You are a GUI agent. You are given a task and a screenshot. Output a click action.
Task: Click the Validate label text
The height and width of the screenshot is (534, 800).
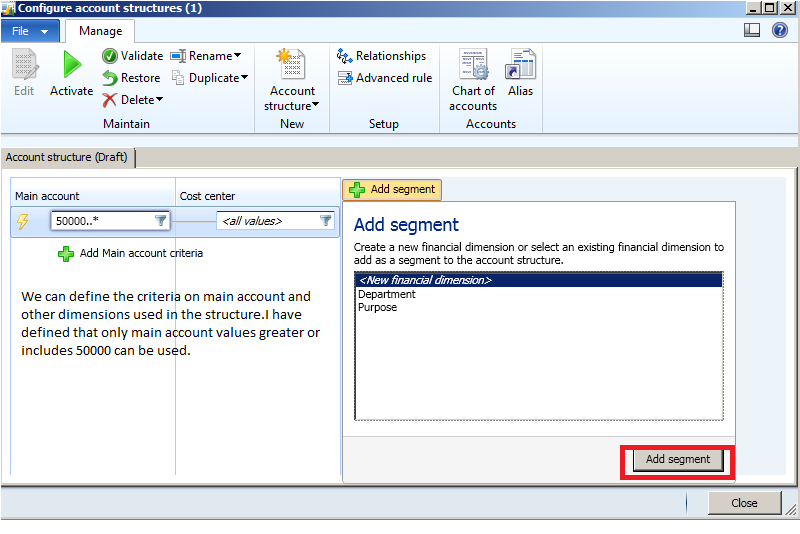coord(142,56)
